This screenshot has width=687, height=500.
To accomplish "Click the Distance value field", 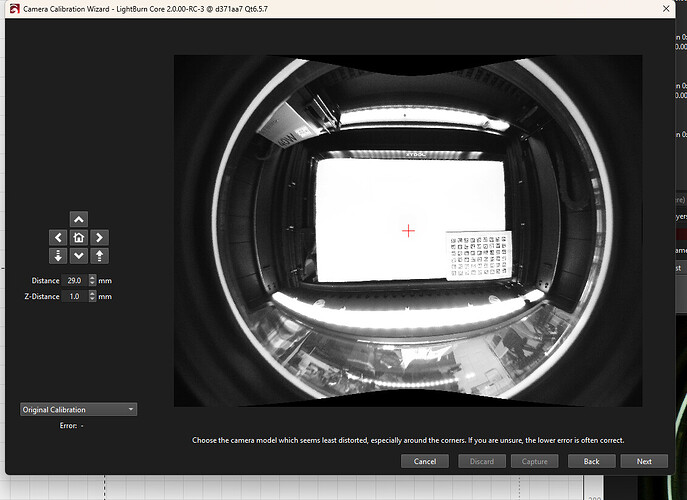I will coord(75,281).
